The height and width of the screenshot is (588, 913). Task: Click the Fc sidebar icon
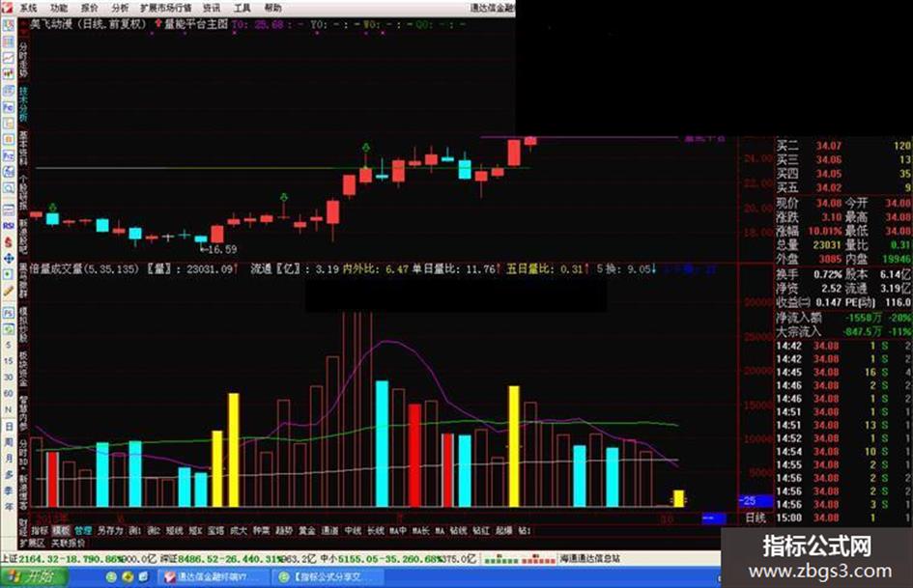(x=8, y=107)
